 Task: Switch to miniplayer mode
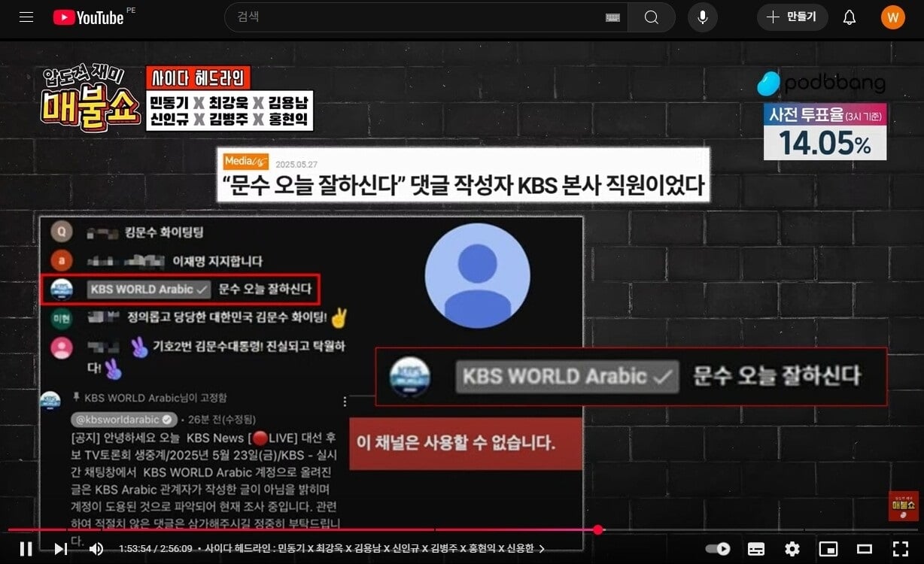pos(828,549)
